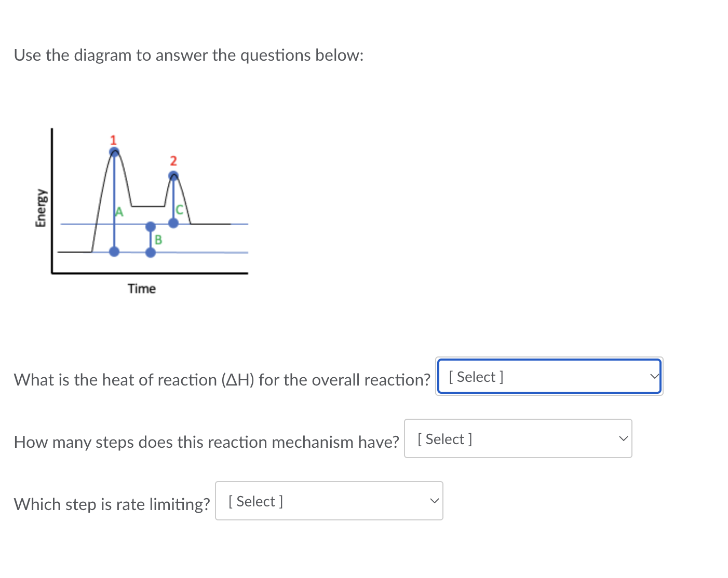
Task: Click the Energy axis label
Action: click(41, 208)
